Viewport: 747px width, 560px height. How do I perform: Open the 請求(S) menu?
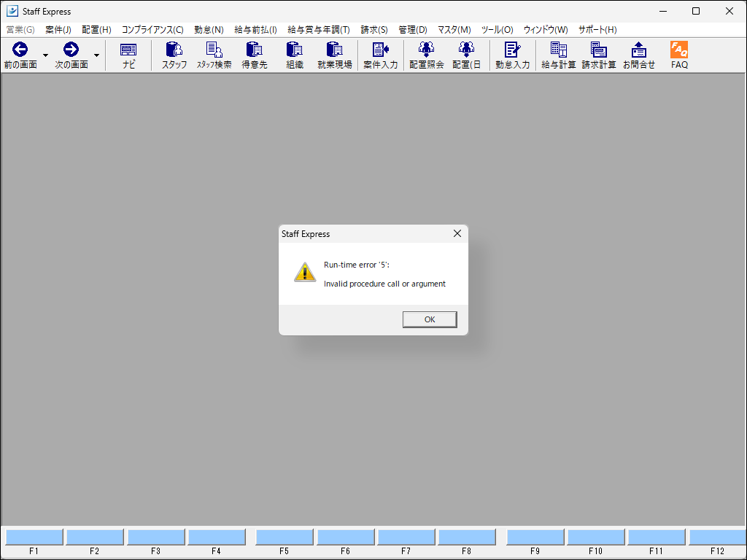374,29
